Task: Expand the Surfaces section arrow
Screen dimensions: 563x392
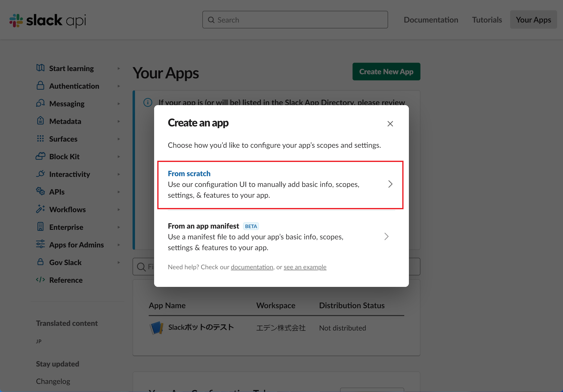Action: 119,139
